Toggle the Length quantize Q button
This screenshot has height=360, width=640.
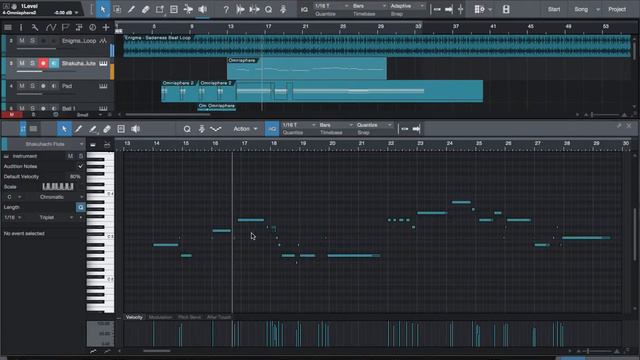tap(80, 207)
